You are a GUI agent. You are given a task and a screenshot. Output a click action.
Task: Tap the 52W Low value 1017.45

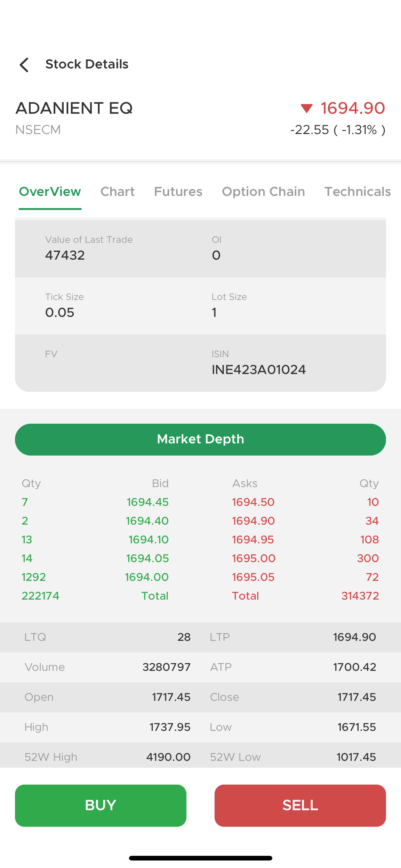(356, 757)
